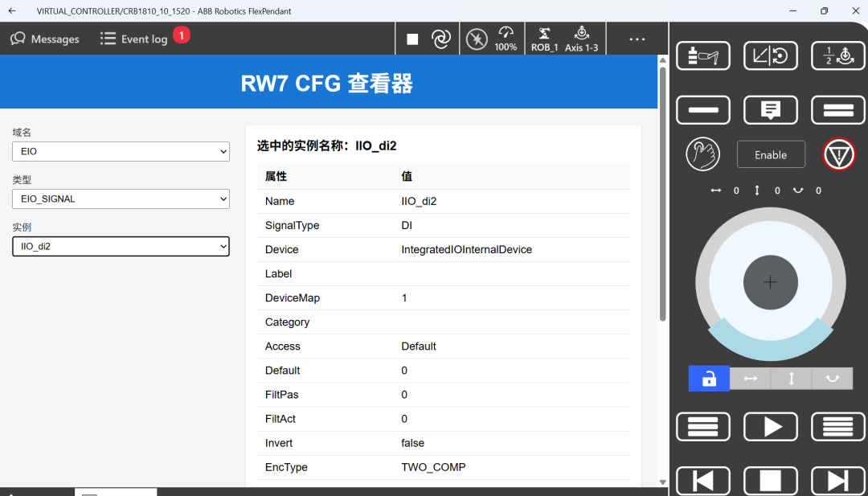Toggle the horizontal joystick lock
The height and width of the screenshot is (496, 868).
[x=750, y=379]
